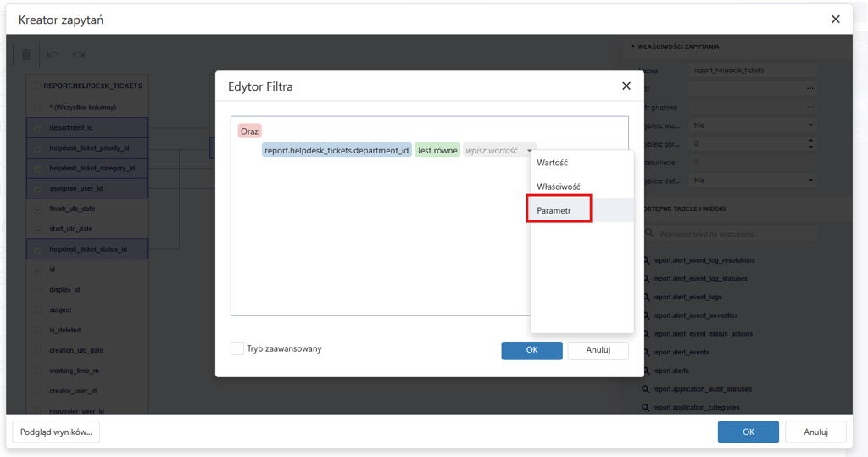Click the 'Oraz' group operator tag
The width and height of the screenshot is (868, 457).
249,131
